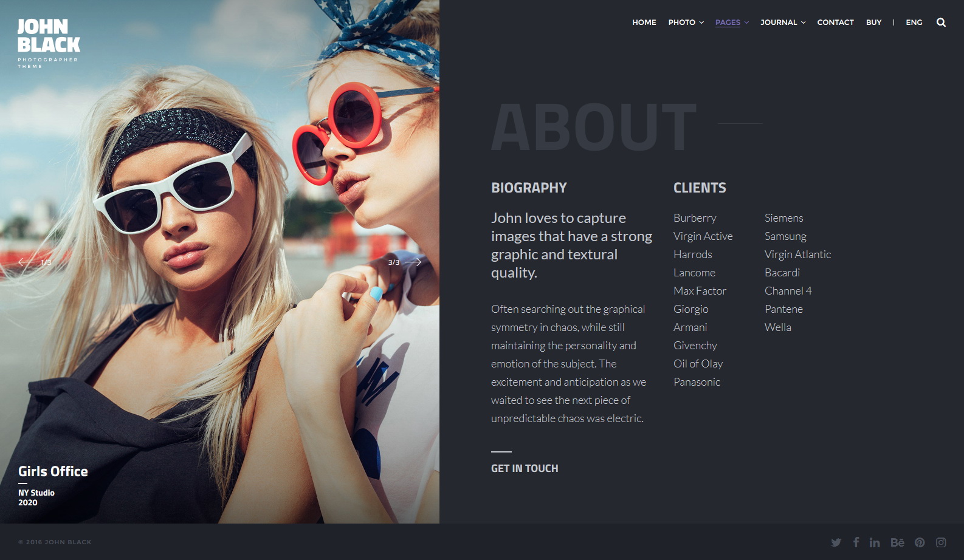
Task: Open the Instagram footer icon
Action: click(941, 542)
